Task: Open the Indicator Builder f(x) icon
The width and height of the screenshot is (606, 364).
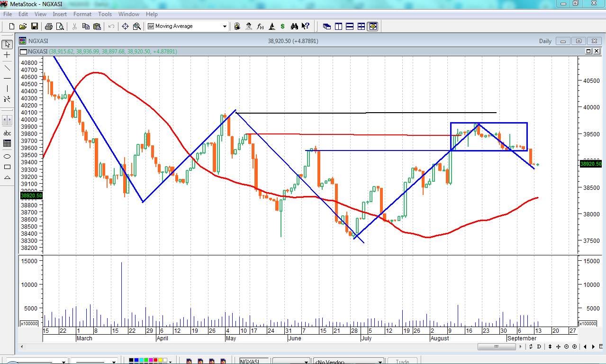Action: tap(260, 27)
